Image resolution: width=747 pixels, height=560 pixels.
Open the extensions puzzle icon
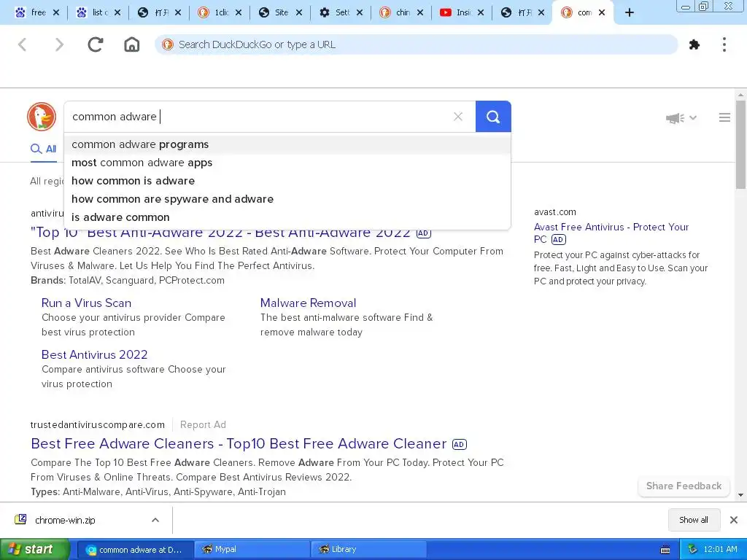pyautogui.click(x=694, y=44)
